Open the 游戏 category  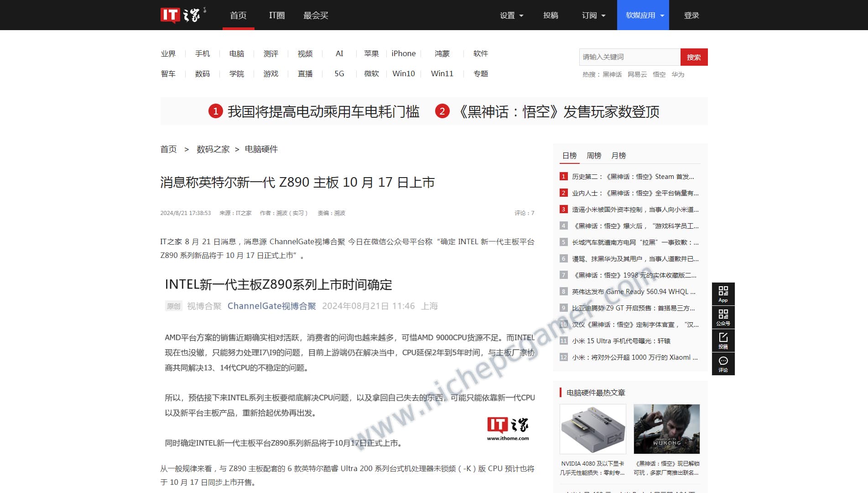tap(271, 73)
